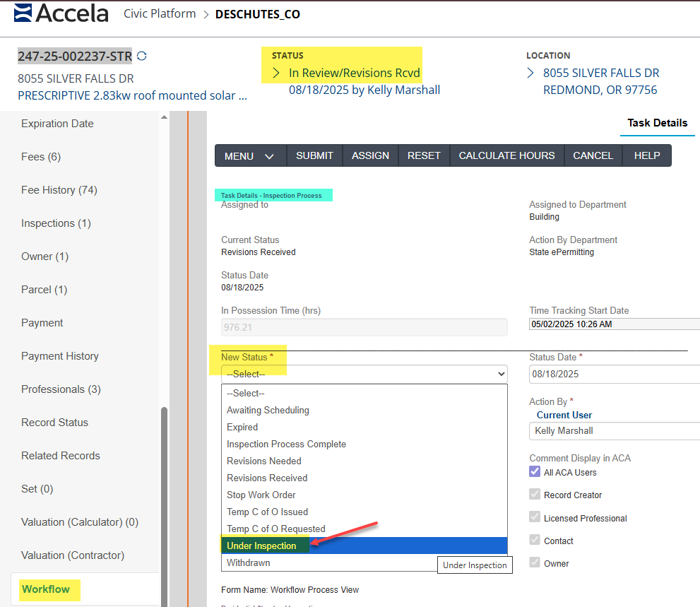Click the refresh icon beside record number
The height and width of the screenshot is (607, 700).
click(x=142, y=57)
